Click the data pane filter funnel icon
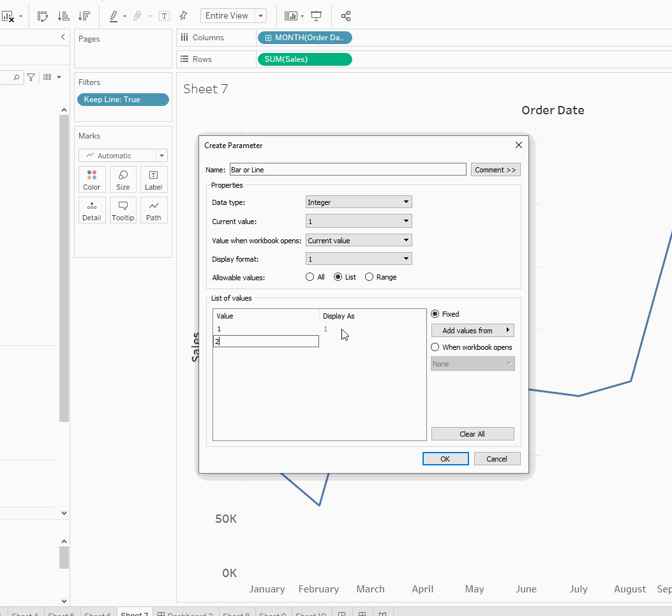 [x=31, y=77]
